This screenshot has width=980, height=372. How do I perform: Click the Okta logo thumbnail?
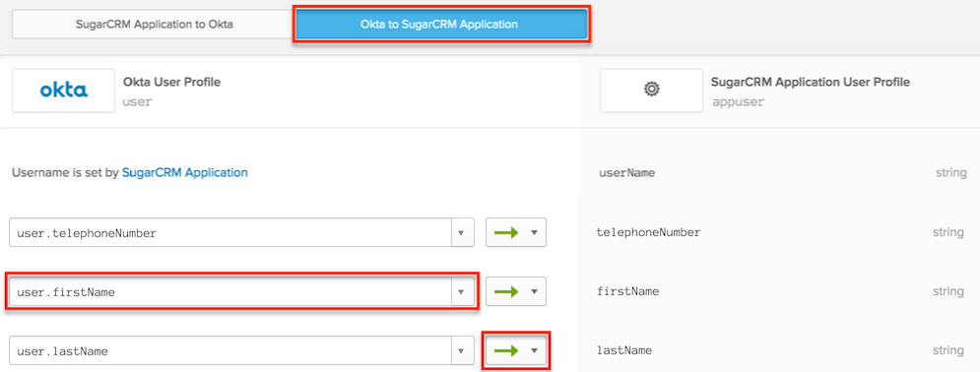64,91
